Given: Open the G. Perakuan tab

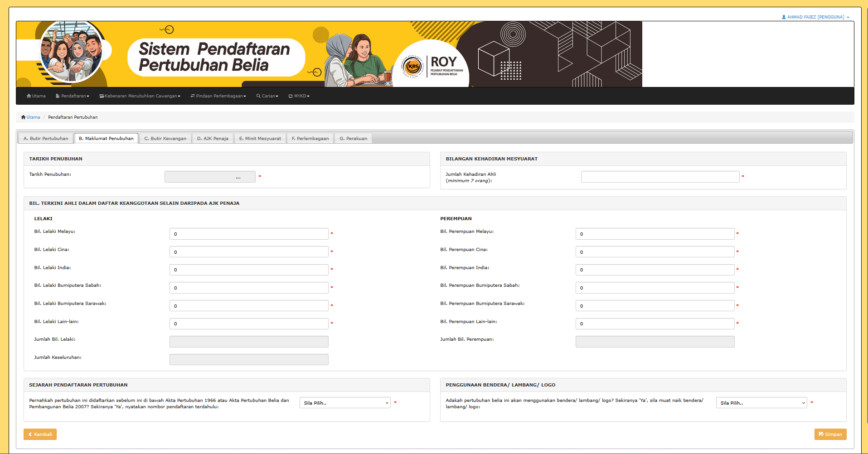Looking at the screenshot, I should coord(354,139).
